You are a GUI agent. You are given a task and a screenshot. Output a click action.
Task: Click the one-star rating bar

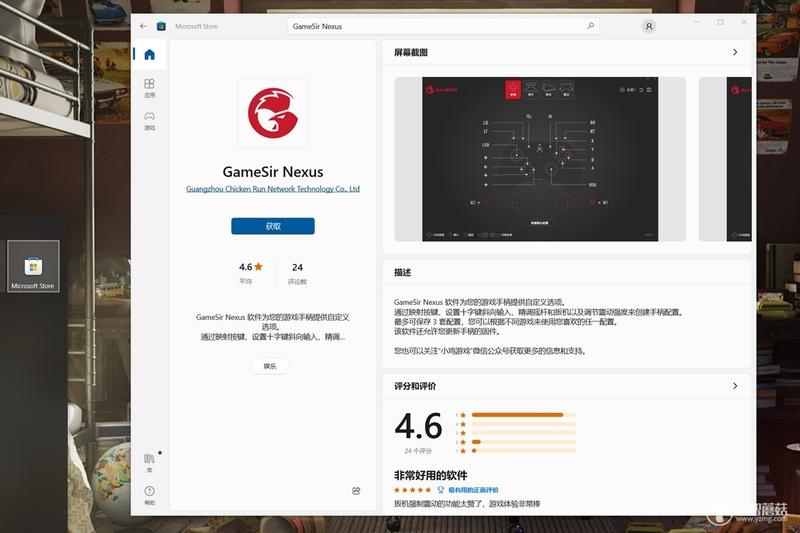(x=524, y=451)
